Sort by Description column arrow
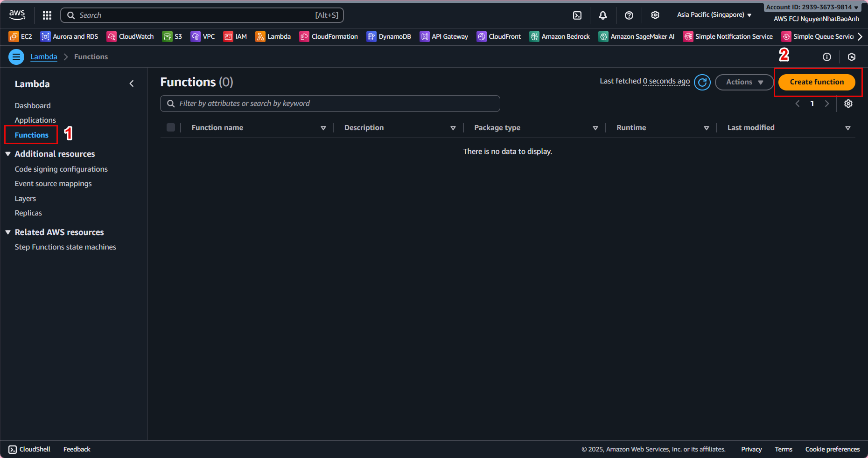The height and width of the screenshot is (458, 868). click(x=453, y=128)
